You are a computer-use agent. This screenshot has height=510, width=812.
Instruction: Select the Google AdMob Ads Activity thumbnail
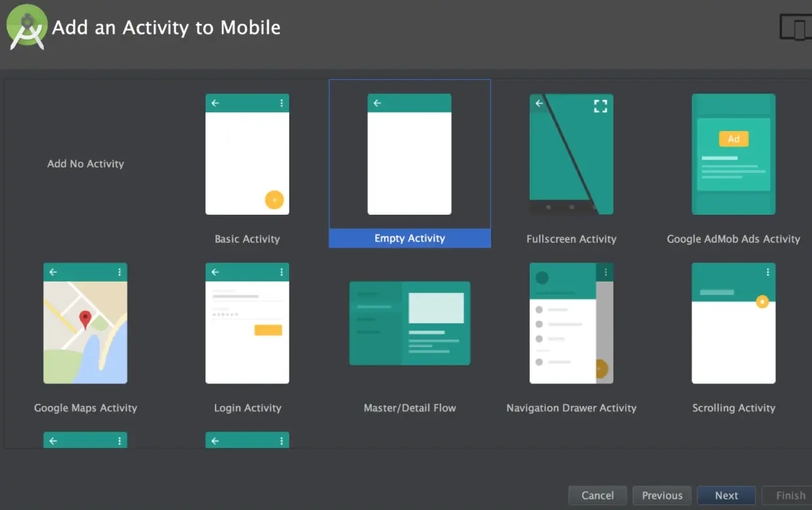(x=733, y=155)
